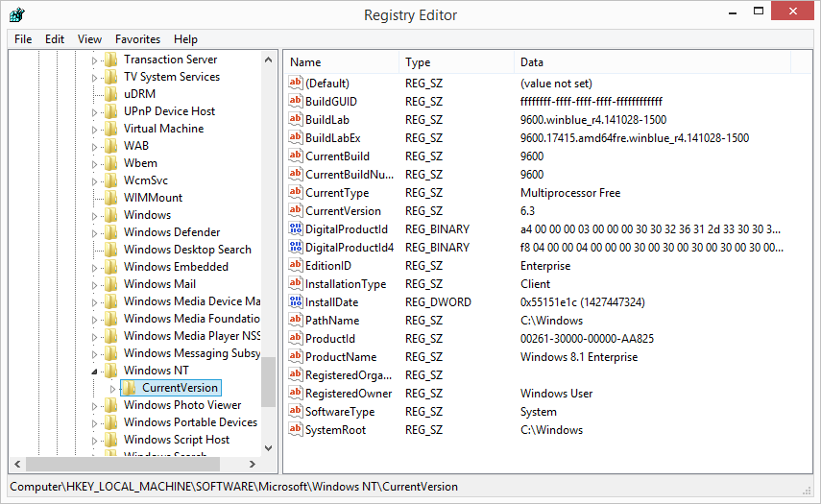Select the Windows Media Player NSS key
Image resolution: width=821 pixels, height=504 pixels.
tap(192, 336)
